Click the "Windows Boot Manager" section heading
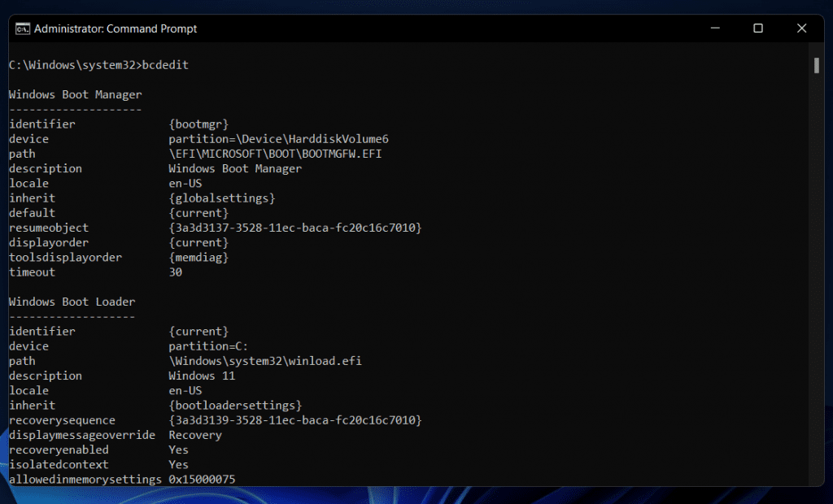The width and height of the screenshot is (833, 504). pos(75,94)
